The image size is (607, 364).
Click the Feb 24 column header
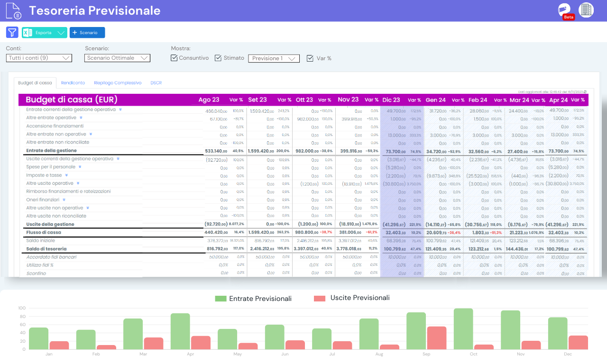[x=478, y=100]
